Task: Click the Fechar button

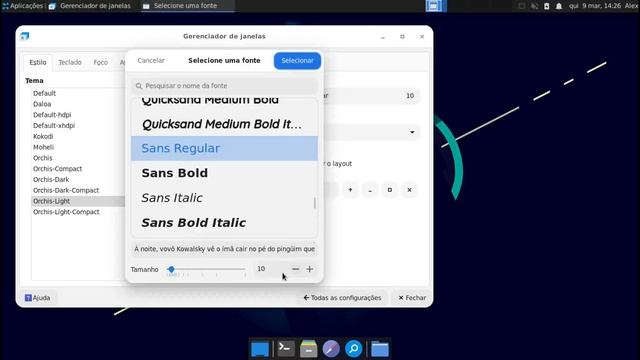Action: click(412, 298)
